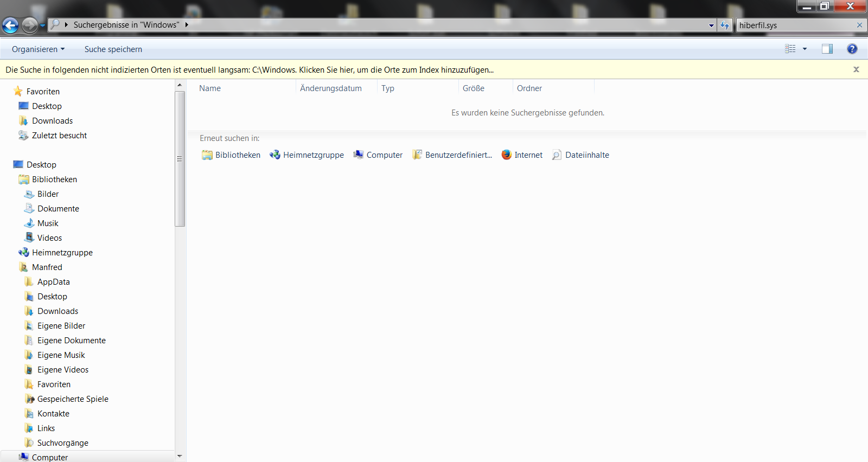Refresh the search results
The width and height of the screenshot is (868, 462).
tap(725, 25)
